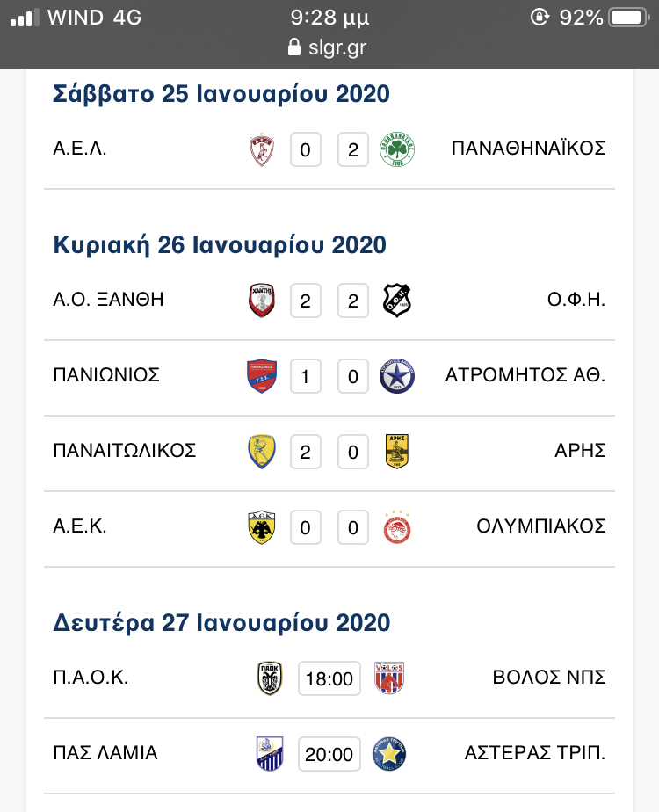
Task: Tap the A.E.L. club crest
Action: tap(262, 150)
